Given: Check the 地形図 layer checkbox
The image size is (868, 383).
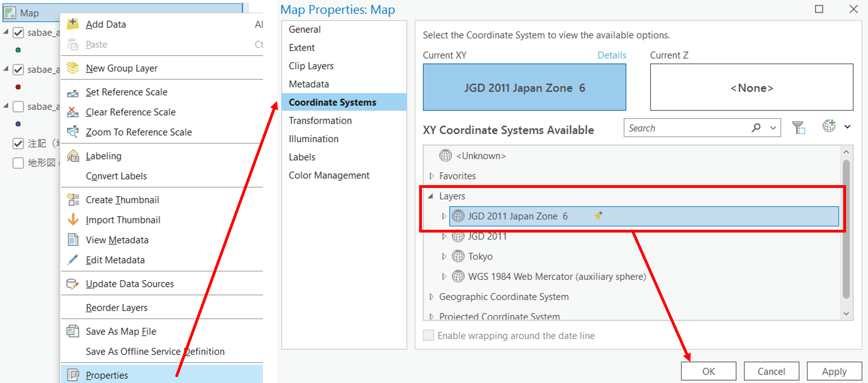Looking at the screenshot, I should click(18, 163).
